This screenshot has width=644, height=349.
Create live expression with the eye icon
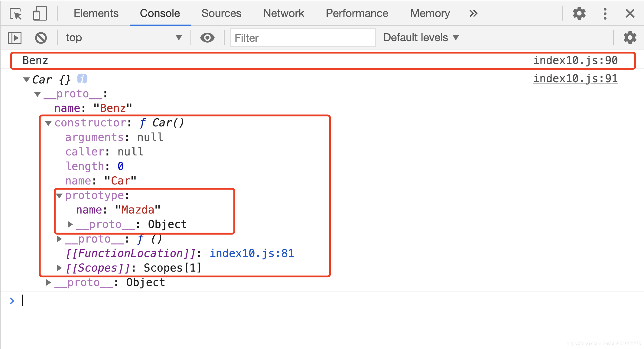tap(207, 38)
